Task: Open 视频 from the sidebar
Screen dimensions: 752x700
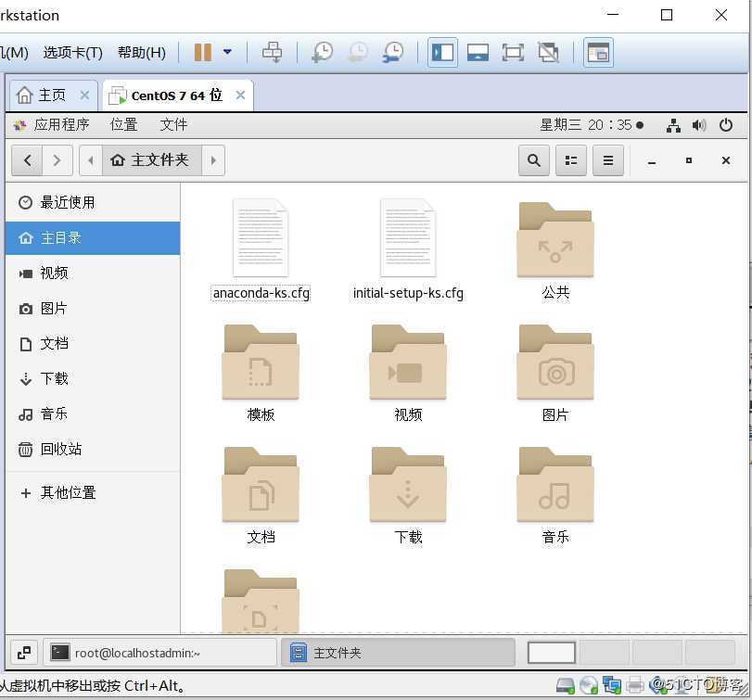Action: pos(93,273)
